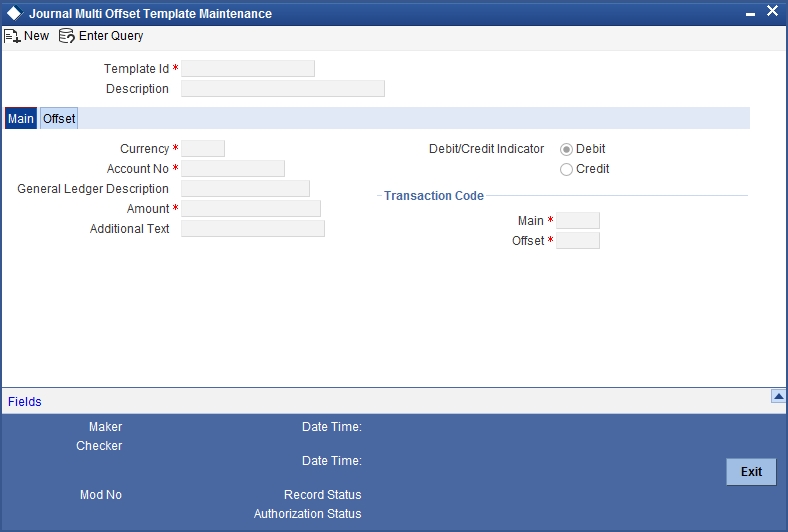Click the Enter Query database icon
The width and height of the screenshot is (788, 532).
click(67, 36)
